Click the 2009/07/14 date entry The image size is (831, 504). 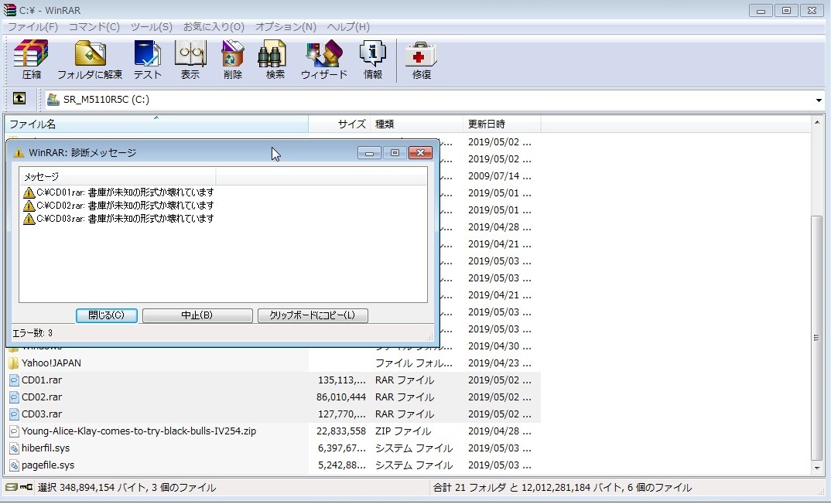pyautogui.click(x=499, y=175)
